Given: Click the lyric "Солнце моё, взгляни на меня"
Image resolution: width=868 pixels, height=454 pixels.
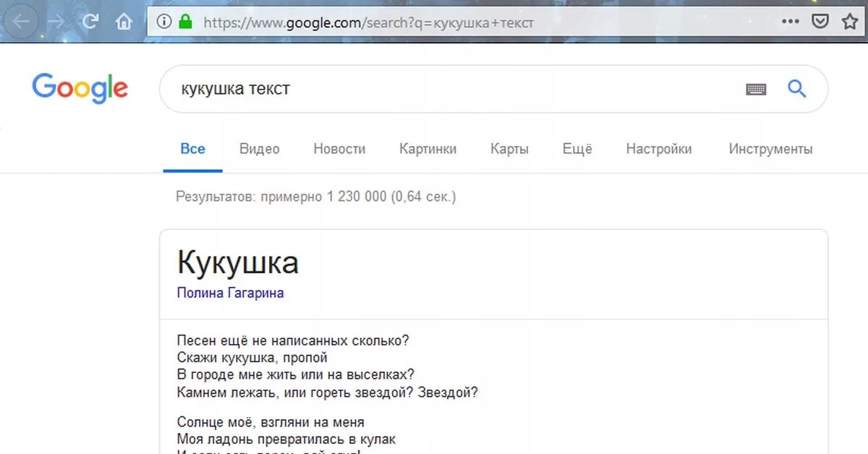Looking at the screenshot, I should coord(271,421).
